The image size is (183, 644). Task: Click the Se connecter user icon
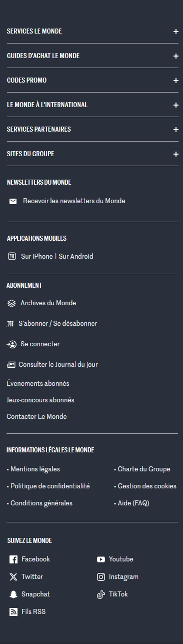(x=11, y=344)
